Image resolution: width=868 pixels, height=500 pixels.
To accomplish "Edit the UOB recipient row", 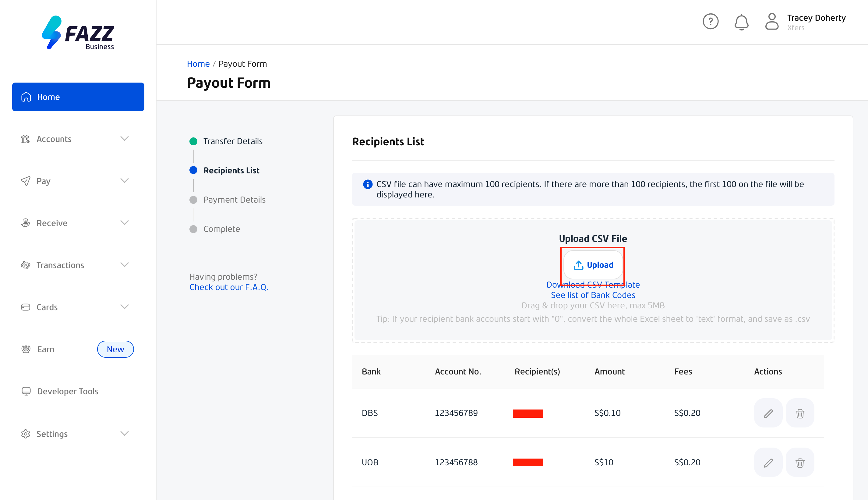I will 768,463.
